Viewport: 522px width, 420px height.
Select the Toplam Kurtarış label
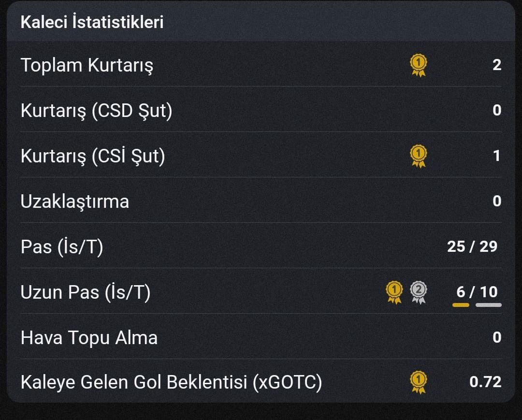(87, 65)
